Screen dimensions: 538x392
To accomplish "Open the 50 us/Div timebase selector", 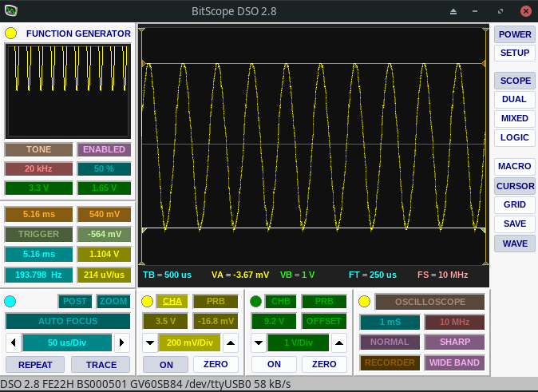I will 67,343.
